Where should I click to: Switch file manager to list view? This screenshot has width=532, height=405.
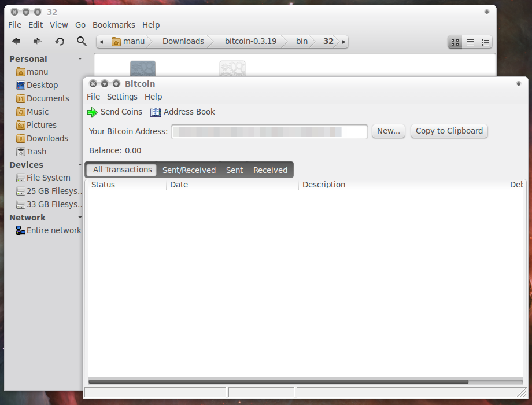coord(470,42)
